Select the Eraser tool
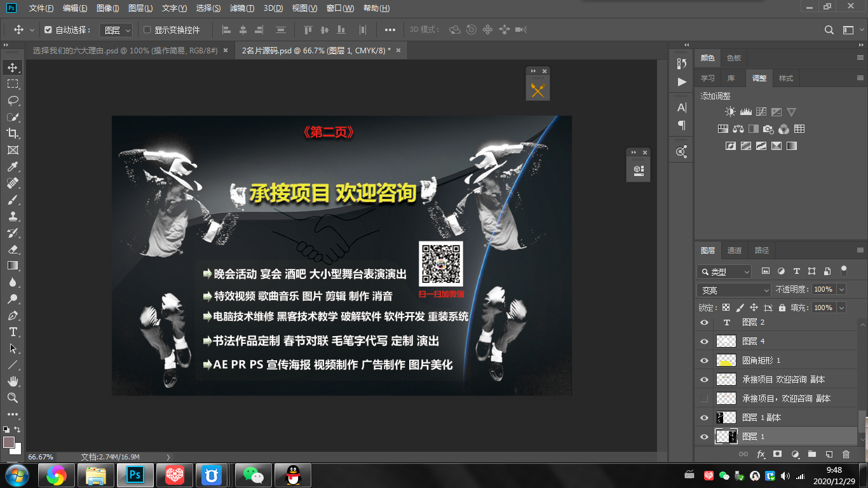Image resolution: width=868 pixels, height=488 pixels. [x=13, y=249]
